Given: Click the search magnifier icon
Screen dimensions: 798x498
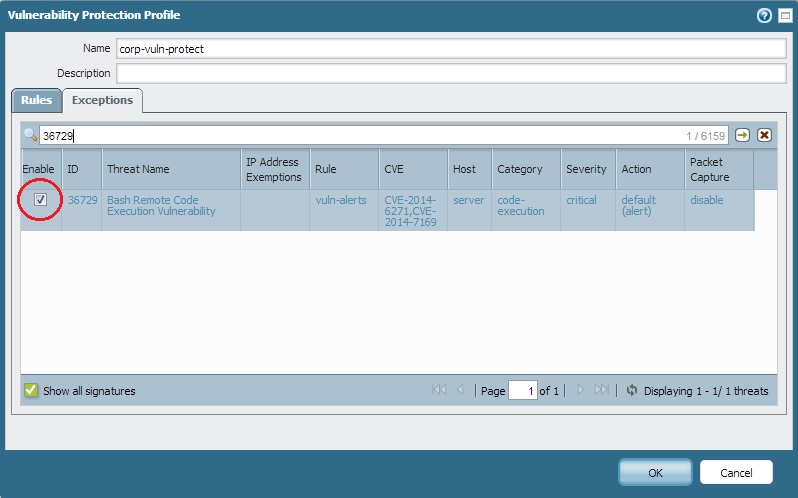Looking at the screenshot, I should (x=30, y=135).
